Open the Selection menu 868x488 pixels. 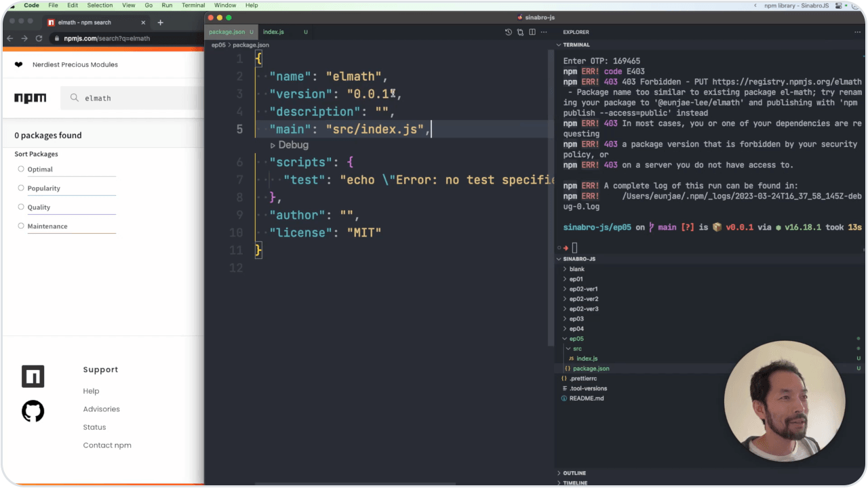[100, 5]
